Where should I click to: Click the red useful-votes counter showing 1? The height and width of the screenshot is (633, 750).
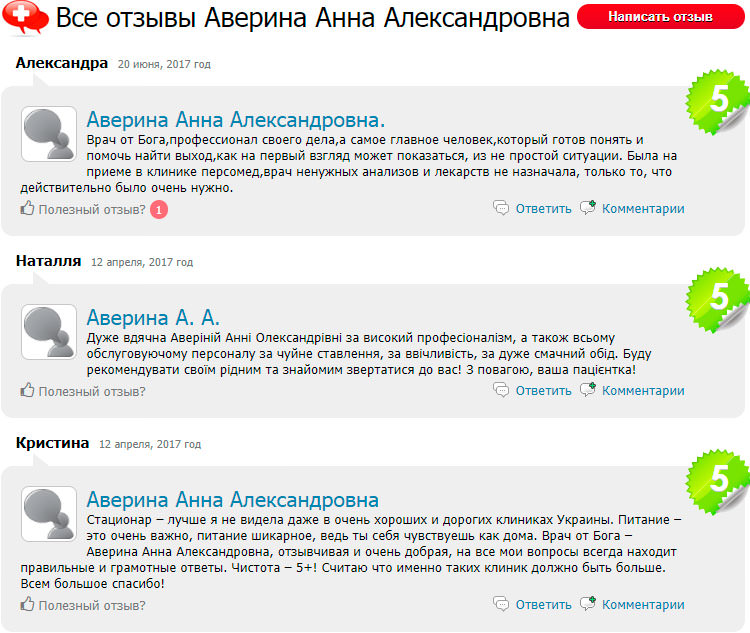pos(159,210)
